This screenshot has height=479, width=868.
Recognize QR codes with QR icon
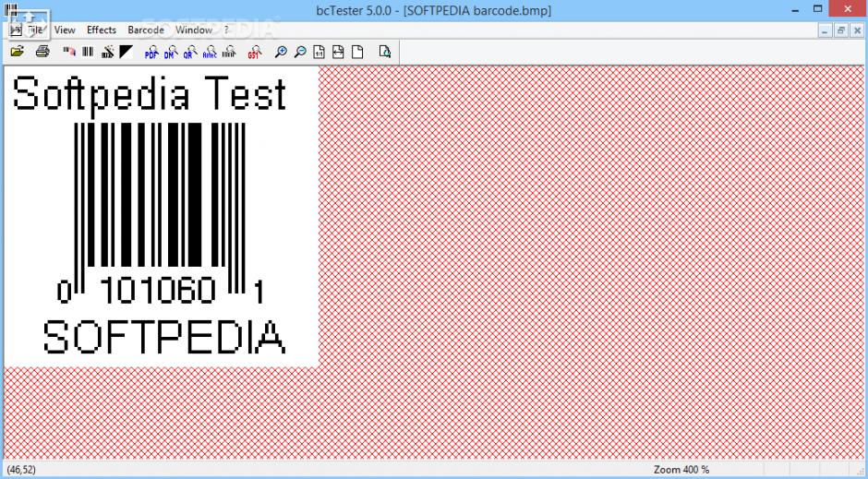(190, 53)
